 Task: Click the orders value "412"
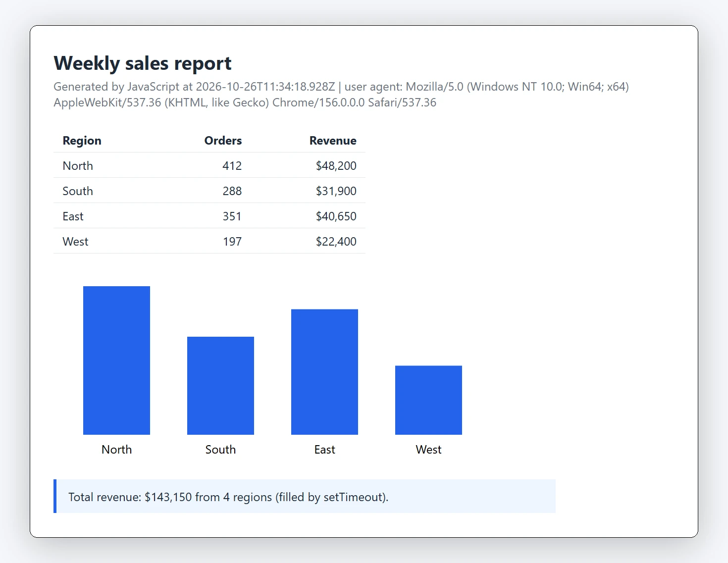(x=232, y=166)
